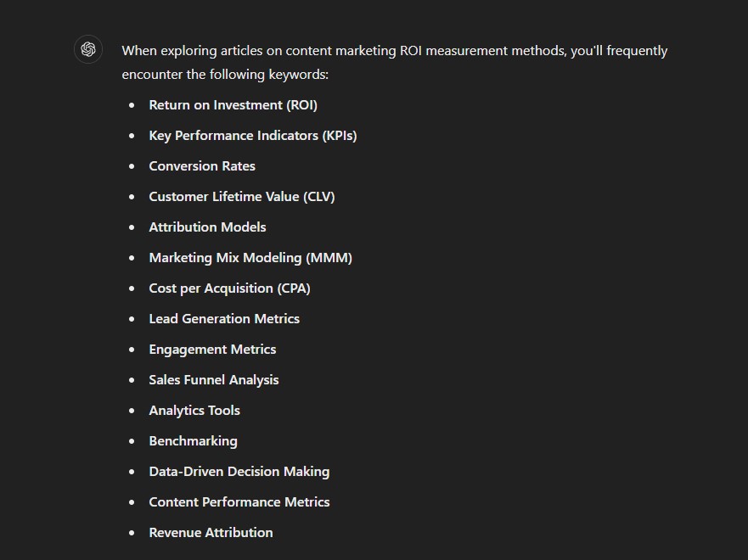
Task: Click the 'Benchmarking' bullet text
Action: (x=194, y=441)
